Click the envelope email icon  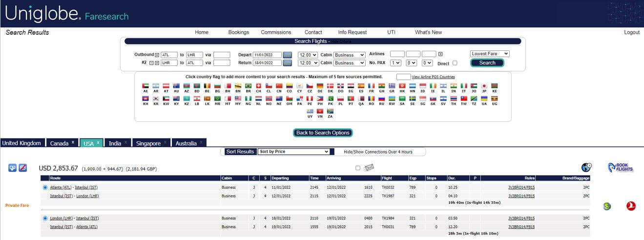click(x=368, y=168)
